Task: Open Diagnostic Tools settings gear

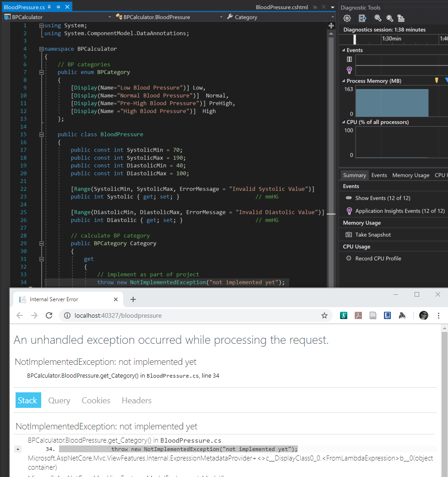Action: pyautogui.click(x=347, y=18)
